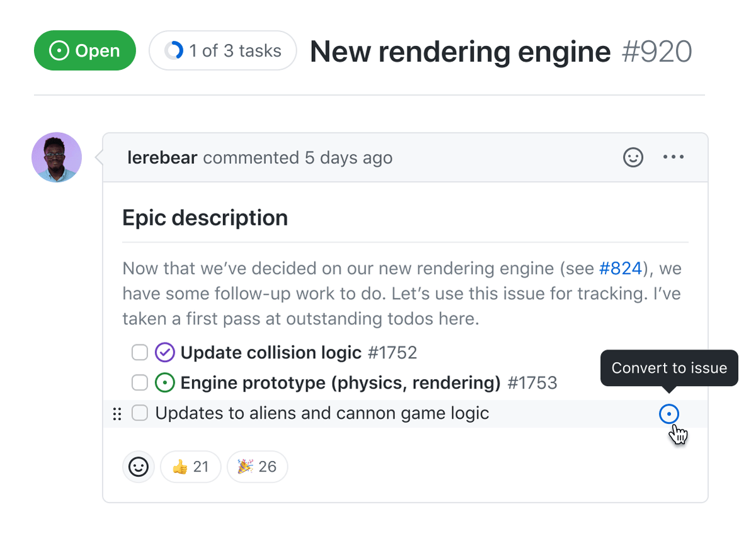756x534 pixels.
Task: Click the green Open status badge
Action: (85, 50)
